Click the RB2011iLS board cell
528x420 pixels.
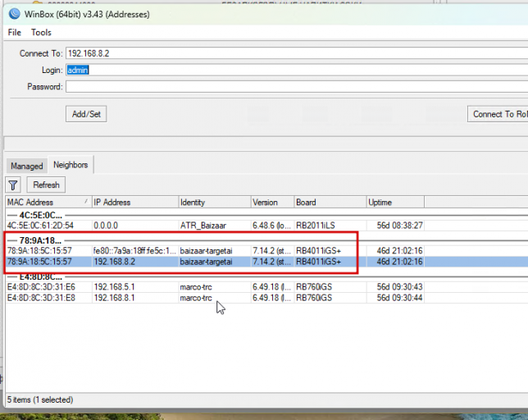pos(316,226)
